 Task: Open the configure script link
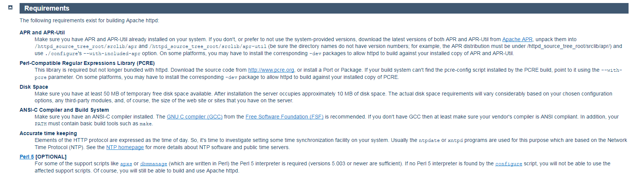point(509,164)
